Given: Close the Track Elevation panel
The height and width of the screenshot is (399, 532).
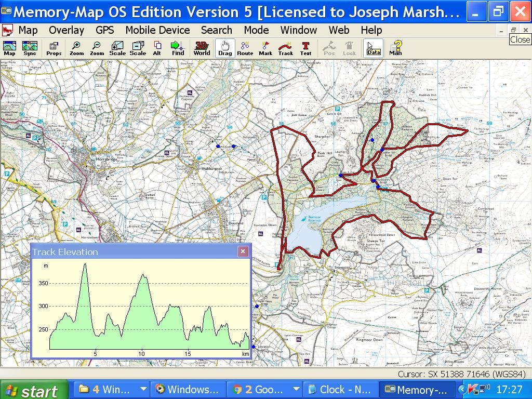Looking at the screenshot, I should tap(243, 251).
